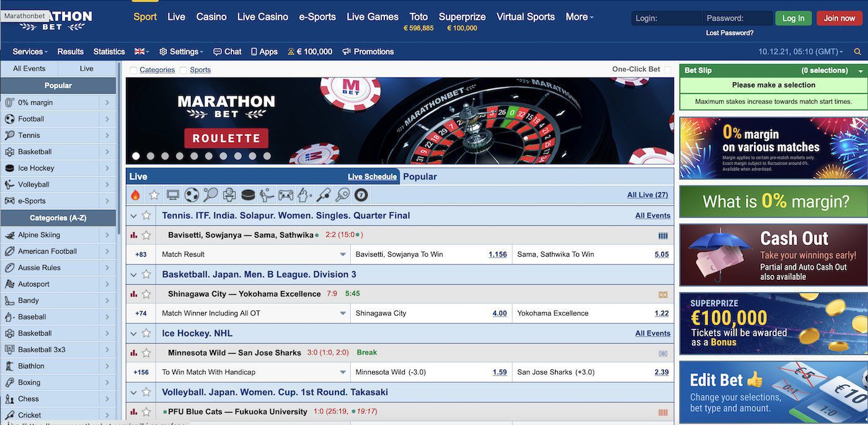Collapse the Volleyball Japan Women Cup section
Viewport: 868px width, 425px height.
[133, 393]
